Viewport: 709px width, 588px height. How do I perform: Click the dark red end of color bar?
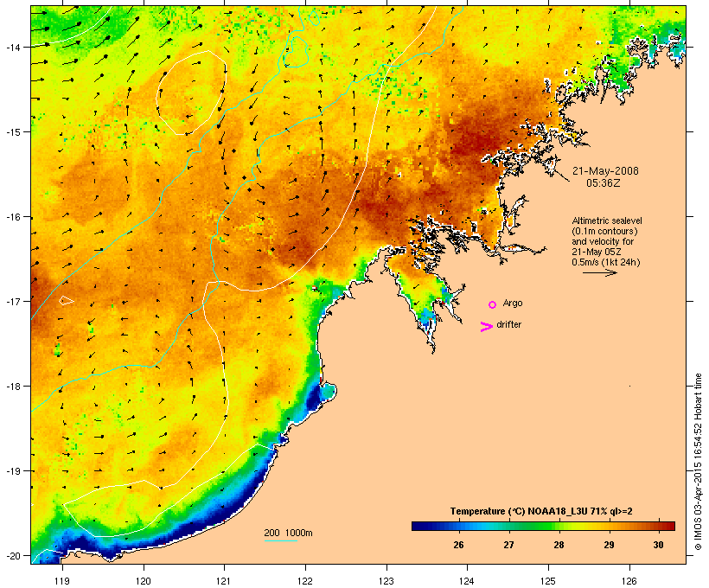(669, 526)
